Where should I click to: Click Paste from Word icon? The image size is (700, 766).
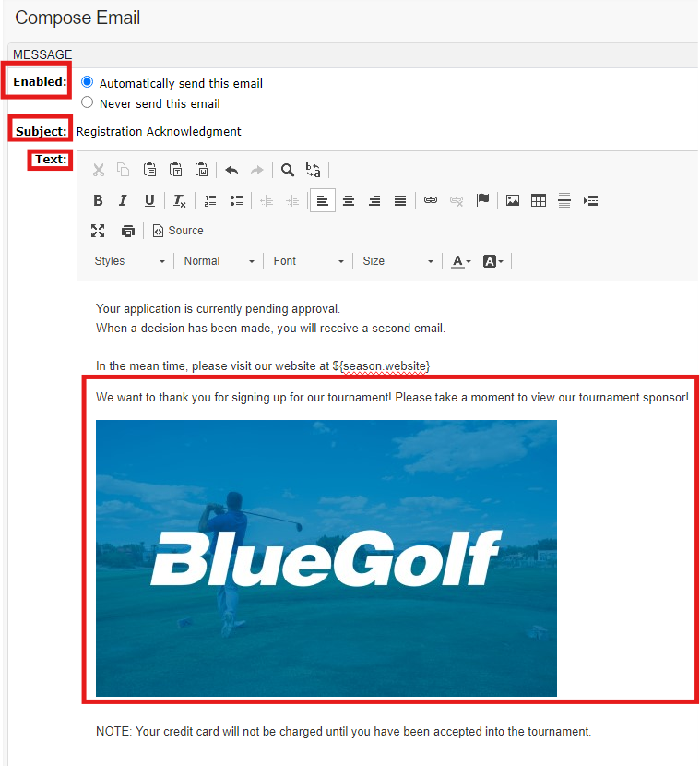click(x=201, y=170)
